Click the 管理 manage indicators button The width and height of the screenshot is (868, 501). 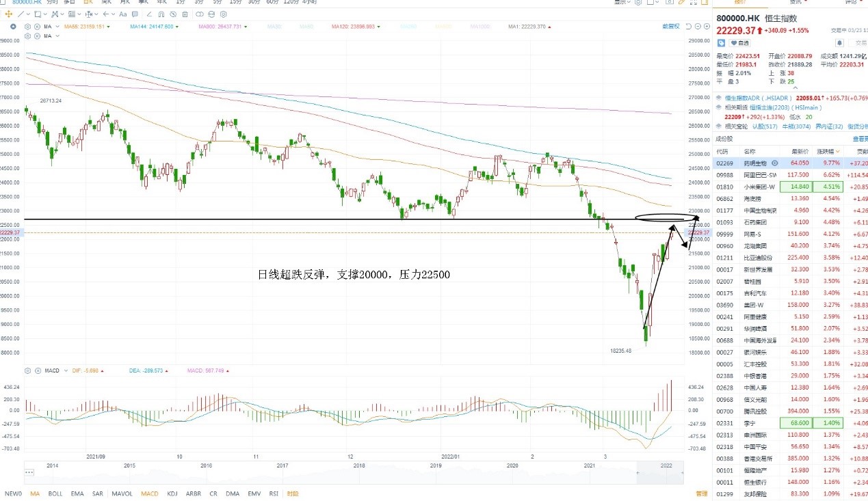pos(701,493)
